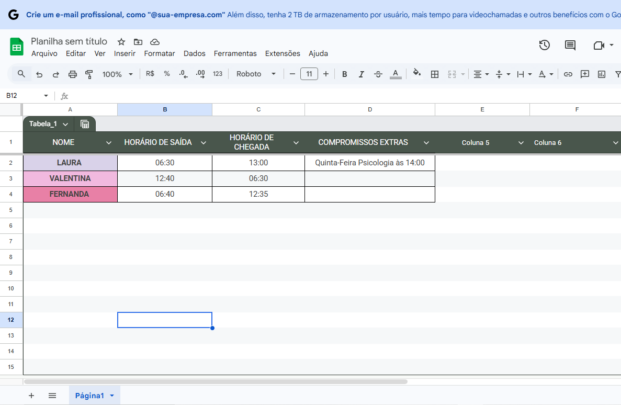Open the Roboto font dropdown
The height and width of the screenshot is (405, 621).
click(255, 74)
